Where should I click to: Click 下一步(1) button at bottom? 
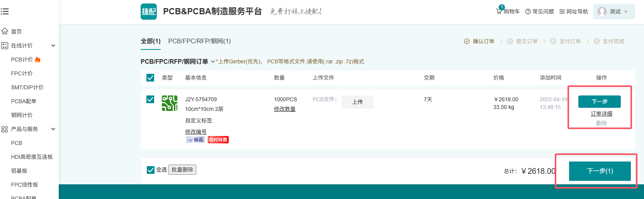coord(600,171)
